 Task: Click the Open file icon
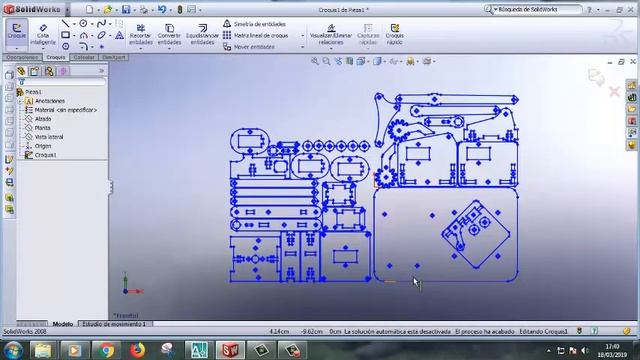[107, 9]
